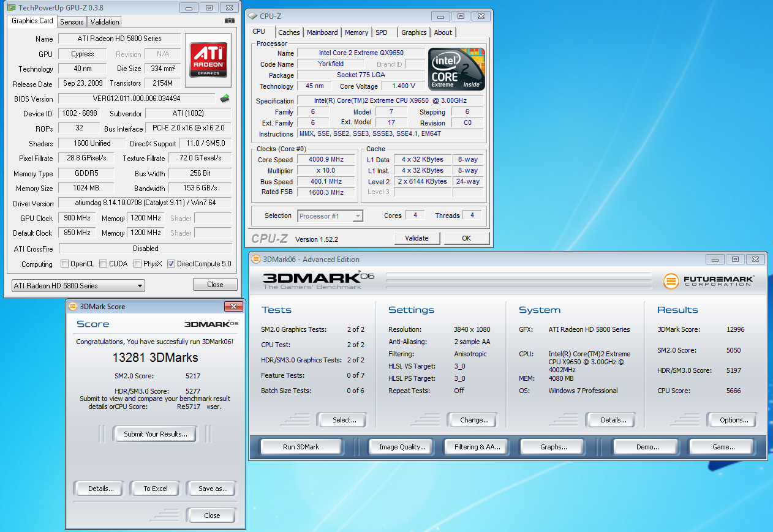This screenshot has width=773, height=532.
Task: Close the 3DMark Score window with red X
Action: coord(233,306)
